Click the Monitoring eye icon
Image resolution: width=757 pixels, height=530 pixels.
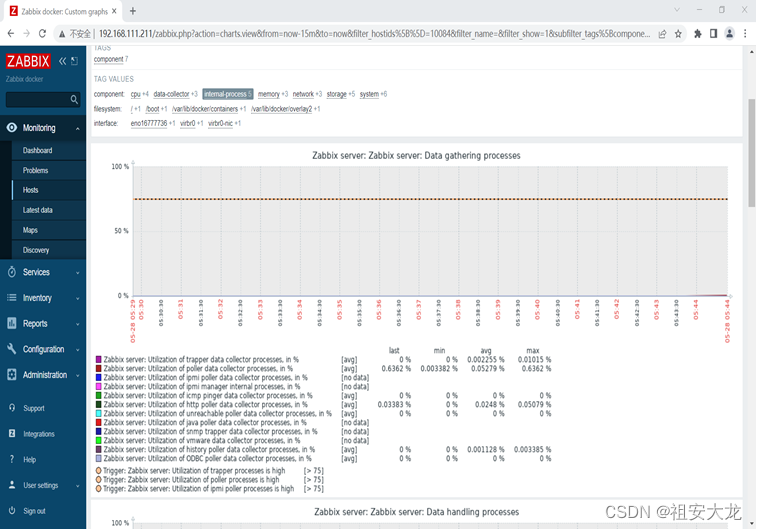point(12,127)
